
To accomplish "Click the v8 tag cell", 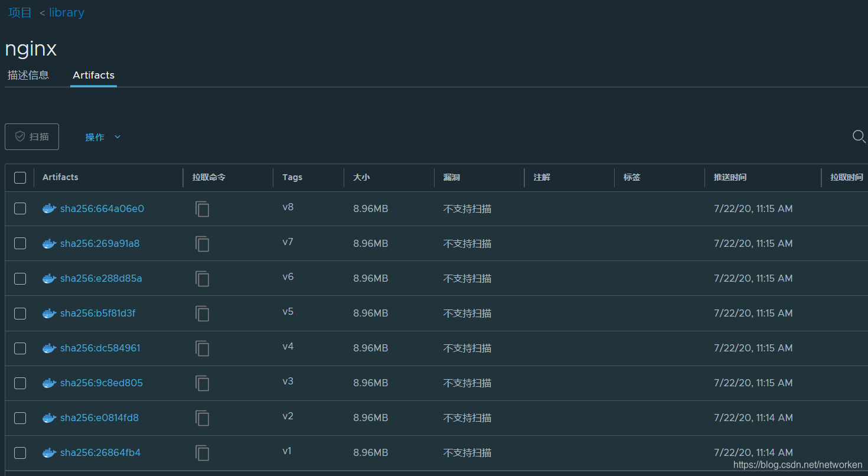I will click(x=288, y=207).
